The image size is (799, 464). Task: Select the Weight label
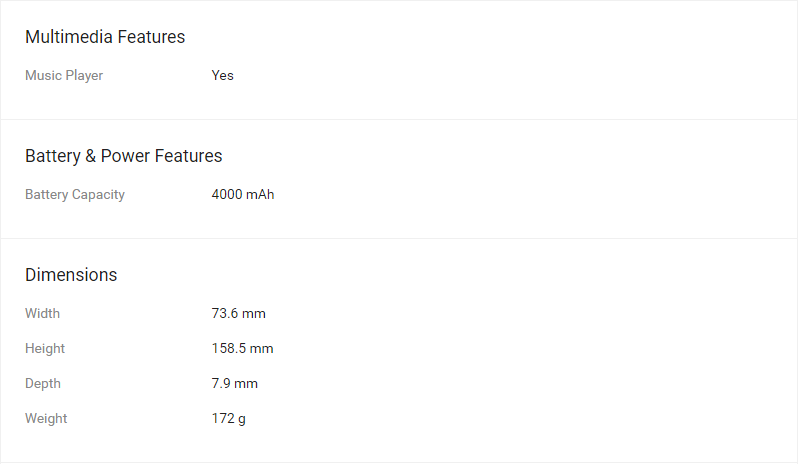tap(46, 418)
